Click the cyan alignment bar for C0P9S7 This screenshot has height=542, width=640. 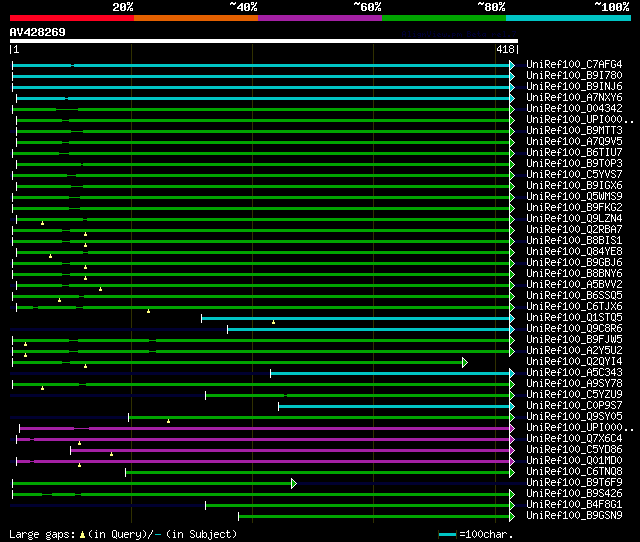coord(394,406)
